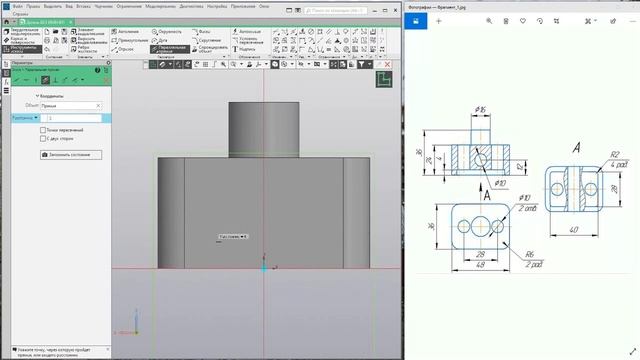Click zoom magnifier icon in Photos window
The height and width of the screenshot is (360, 640).
coord(489,21)
